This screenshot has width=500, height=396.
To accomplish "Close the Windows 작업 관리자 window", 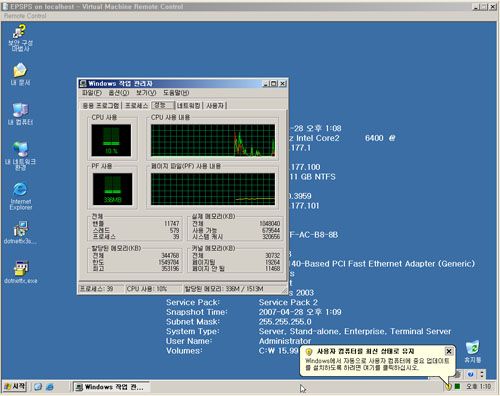I will click(282, 84).
